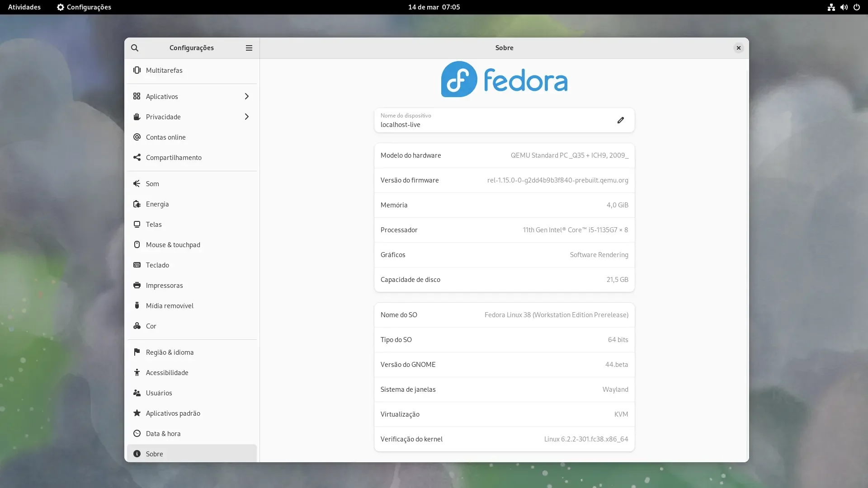Open Atividades overview
The width and height of the screenshot is (868, 488).
(24, 7)
